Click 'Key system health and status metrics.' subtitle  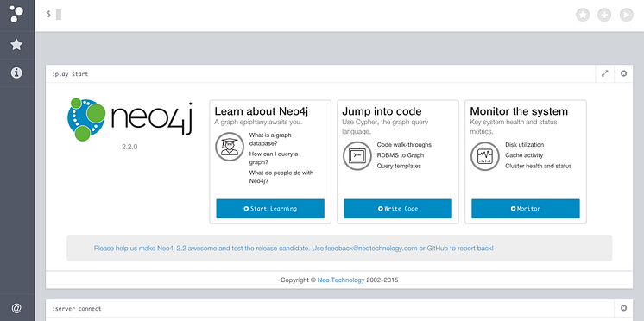point(514,127)
